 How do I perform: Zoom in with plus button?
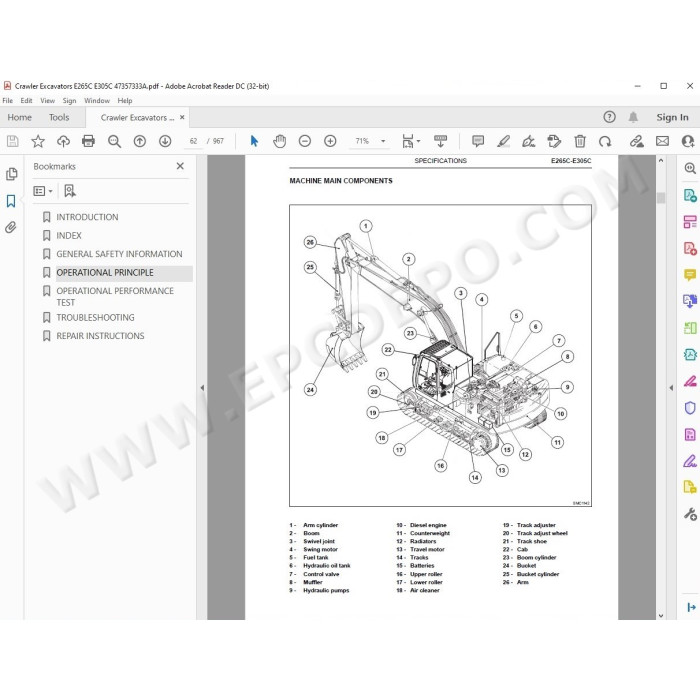pyautogui.click(x=330, y=142)
